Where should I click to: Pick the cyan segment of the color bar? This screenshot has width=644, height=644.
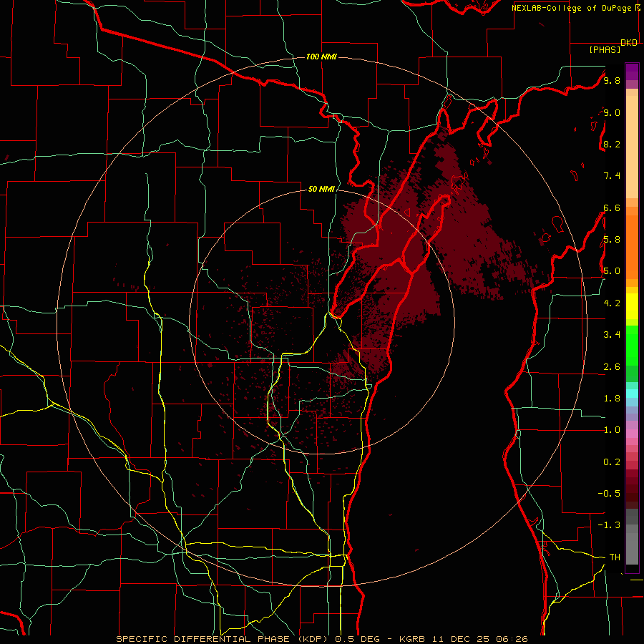632,394
